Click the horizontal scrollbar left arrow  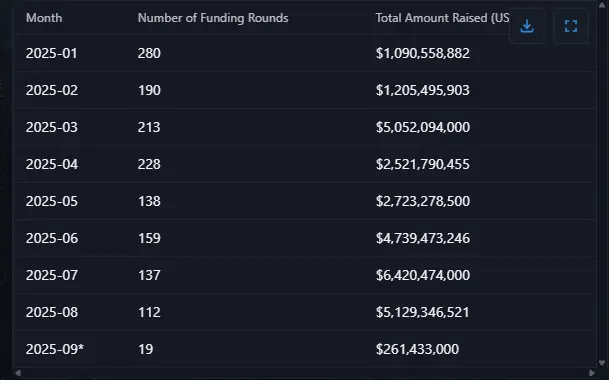[x=18, y=373]
